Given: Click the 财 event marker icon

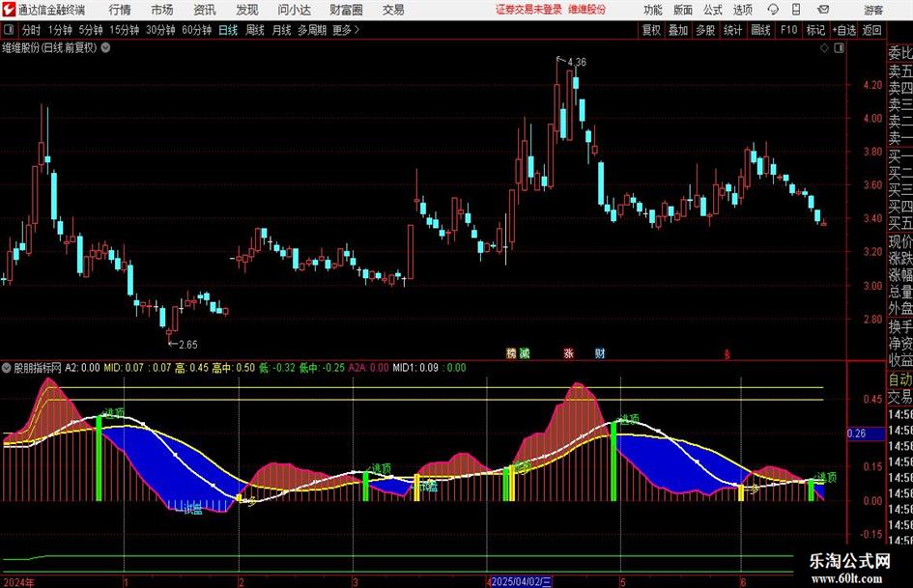Looking at the screenshot, I should pos(600,353).
